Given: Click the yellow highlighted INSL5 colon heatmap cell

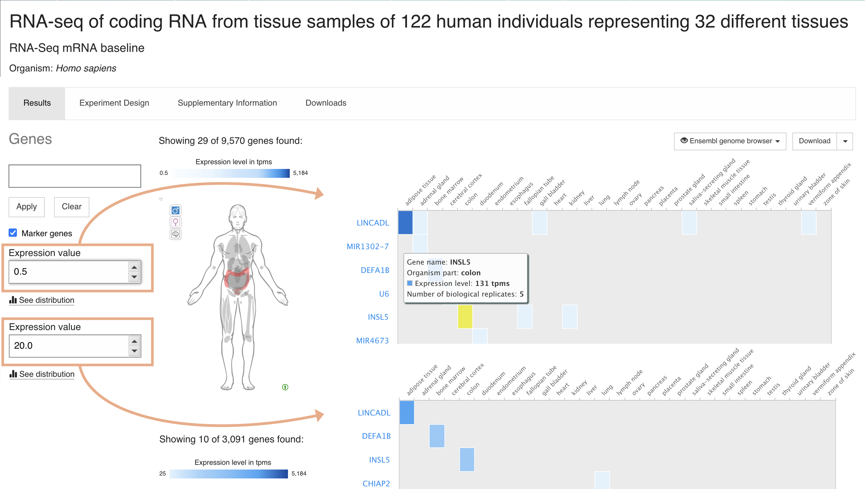Looking at the screenshot, I should 465,317.
